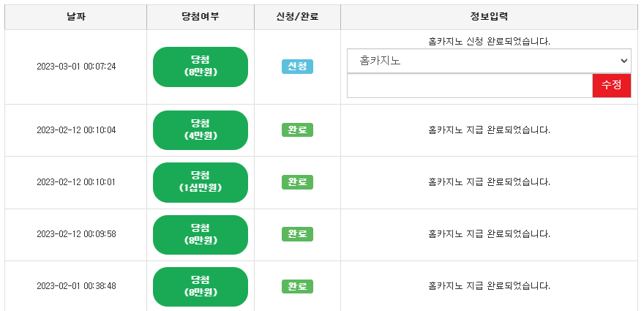Click the red 수정 button
This screenshot has width=644, height=311.
612,86
